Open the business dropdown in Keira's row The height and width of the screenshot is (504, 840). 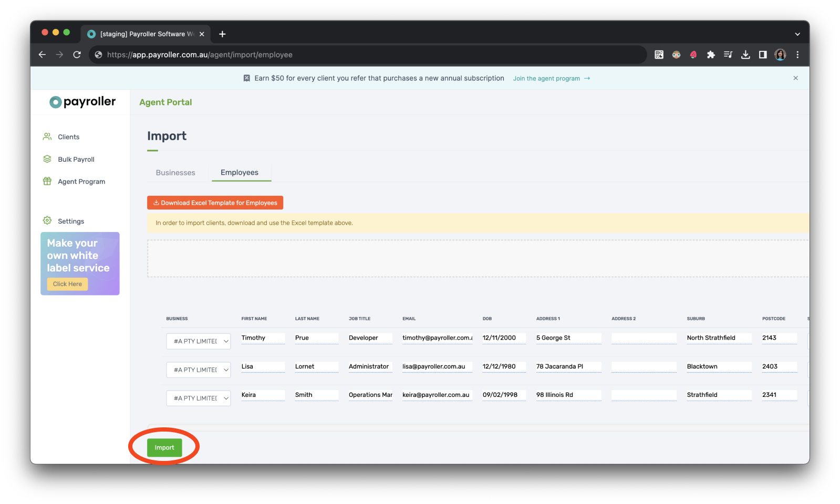click(x=199, y=398)
